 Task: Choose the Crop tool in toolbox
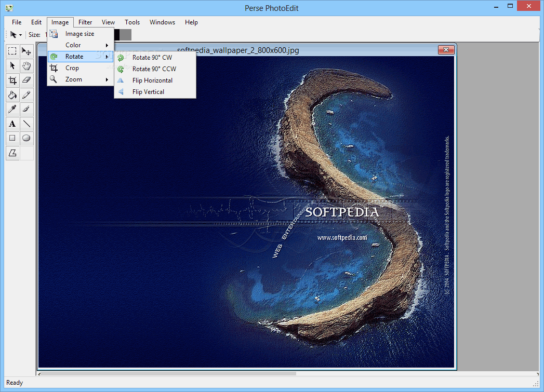(12, 80)
